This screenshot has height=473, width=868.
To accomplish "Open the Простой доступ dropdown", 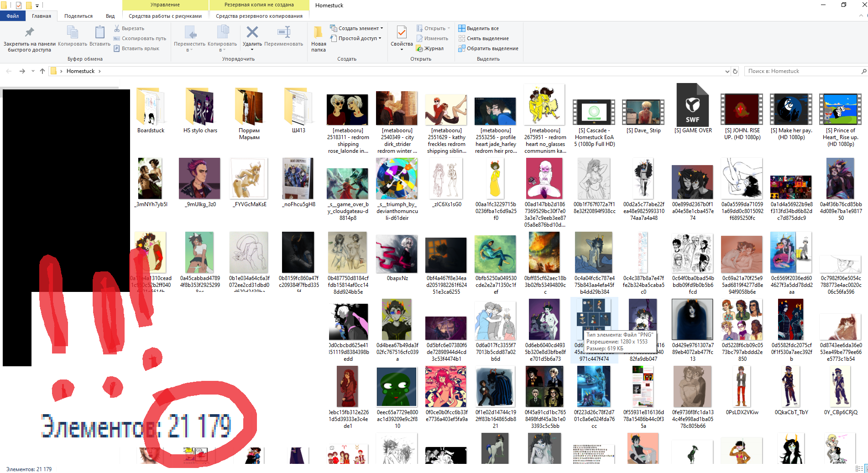I will click(380, 38).
